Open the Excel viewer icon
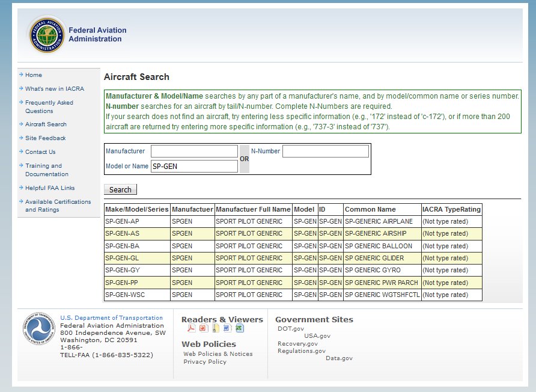This screenshot has width=536, height=392. click(x=239, y=328)
